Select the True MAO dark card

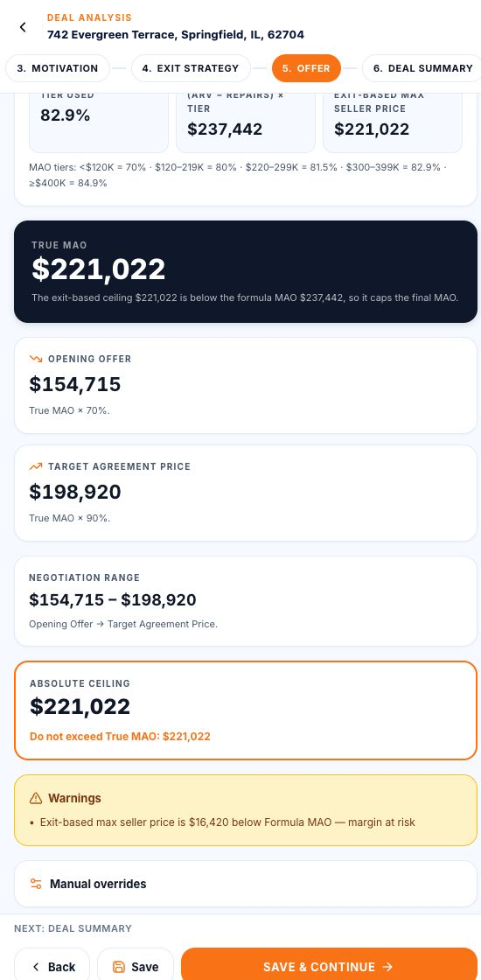(x=246, y=271)
